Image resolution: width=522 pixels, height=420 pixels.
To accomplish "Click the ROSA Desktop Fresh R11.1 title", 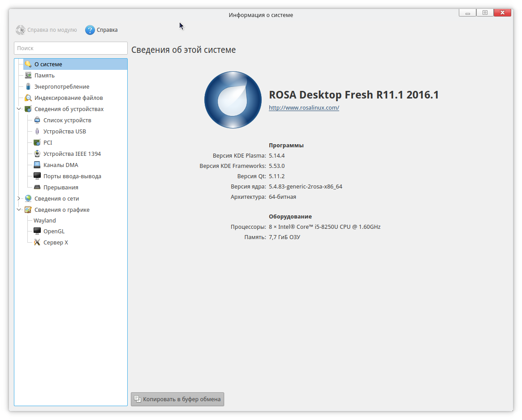I will point(354,95).
